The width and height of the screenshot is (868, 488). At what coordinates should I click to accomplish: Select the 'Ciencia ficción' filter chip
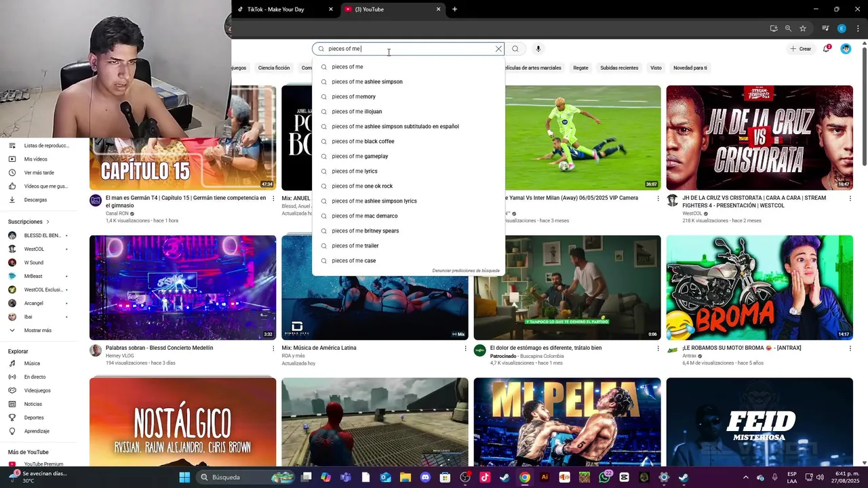[274, 68]
